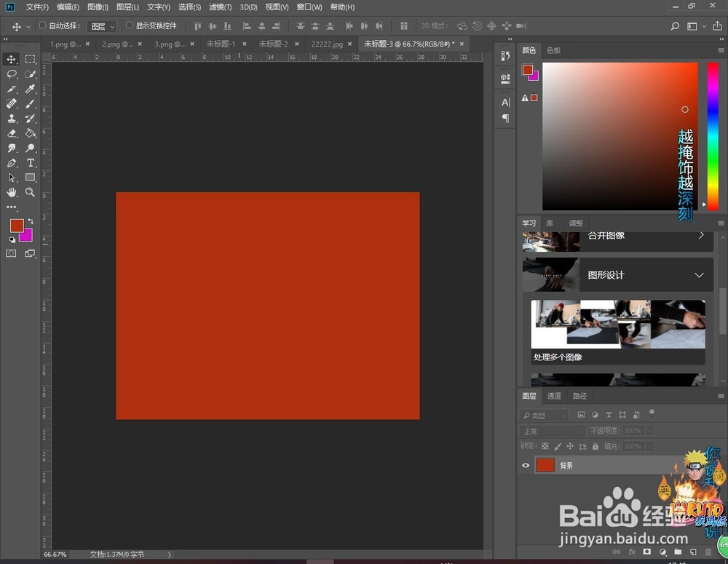Viewport: 728px width, 564px height.
Task: Select the Rectangle shape tool
Action: 30,178
